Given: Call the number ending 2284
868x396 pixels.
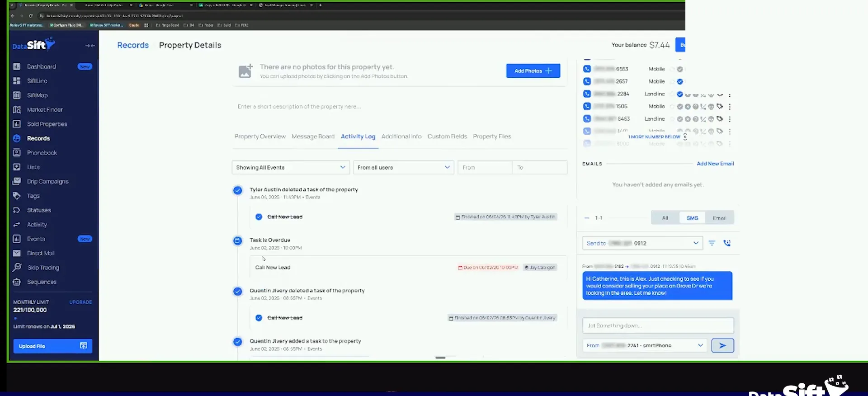Looking at the screenshot, I should (x=587, y=94).
